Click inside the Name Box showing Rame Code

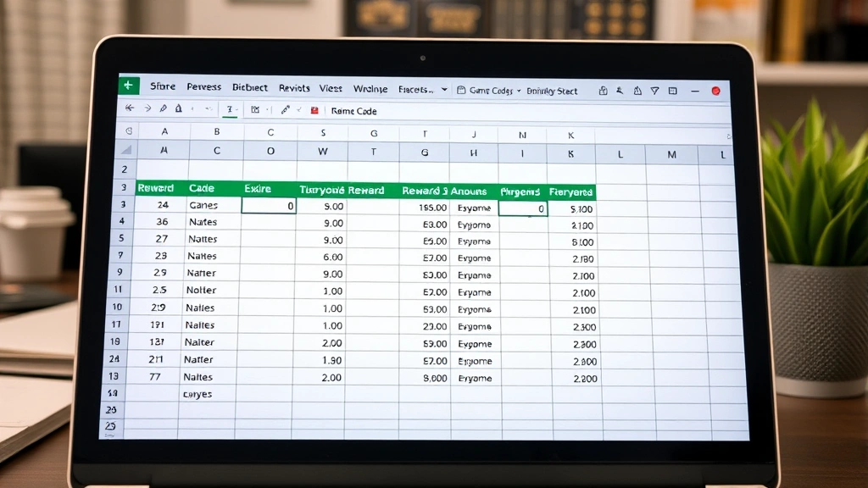tap(354, 110)
